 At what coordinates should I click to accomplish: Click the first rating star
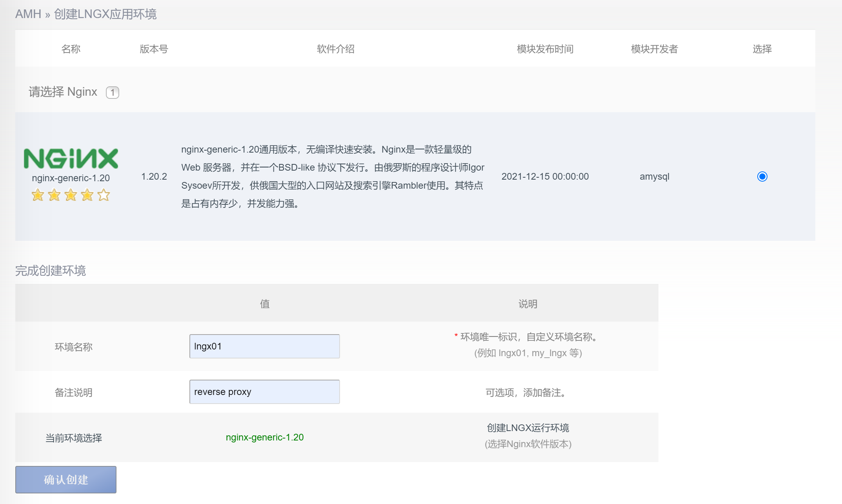(38, 195)
